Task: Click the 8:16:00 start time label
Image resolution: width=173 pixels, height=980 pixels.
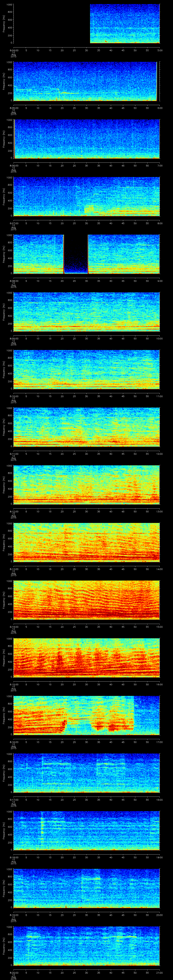Action: click(x=14, y=742)
